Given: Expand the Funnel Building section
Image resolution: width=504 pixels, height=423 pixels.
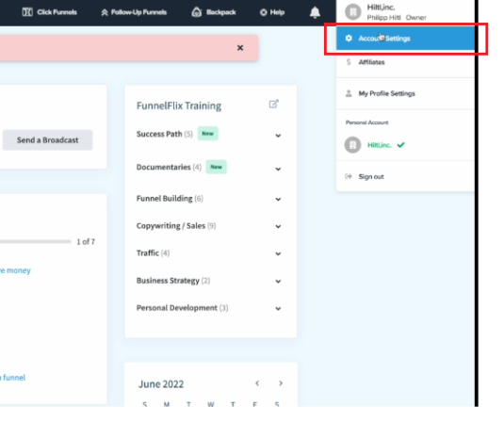Looking at the screenshot, I should tap(278, 200).
